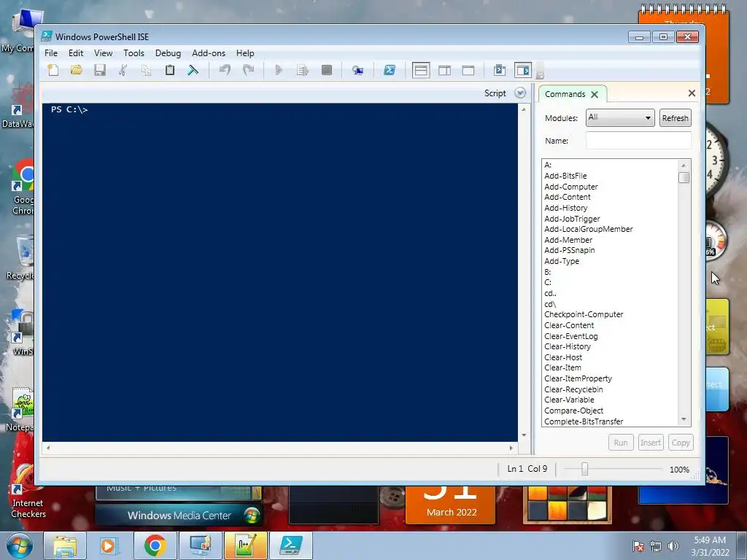This screenshot has width=747, height=560.
Task: Click the Refresh button
Action: pos(675,118)
